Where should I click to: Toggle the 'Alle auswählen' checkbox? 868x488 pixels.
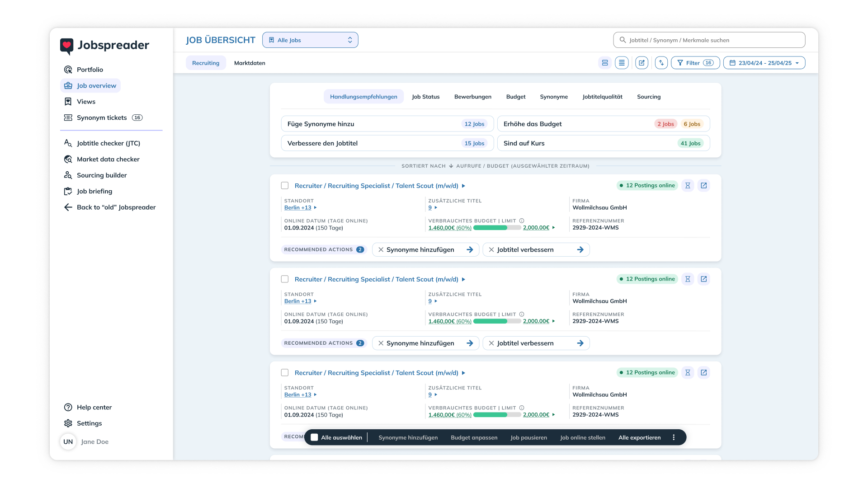[315, 437]
